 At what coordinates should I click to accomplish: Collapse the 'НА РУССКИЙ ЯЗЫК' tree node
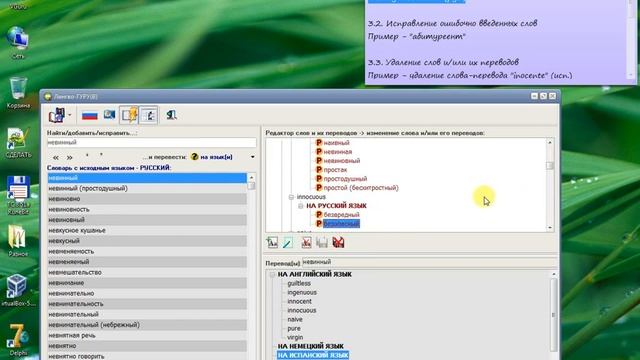[301, 206]
